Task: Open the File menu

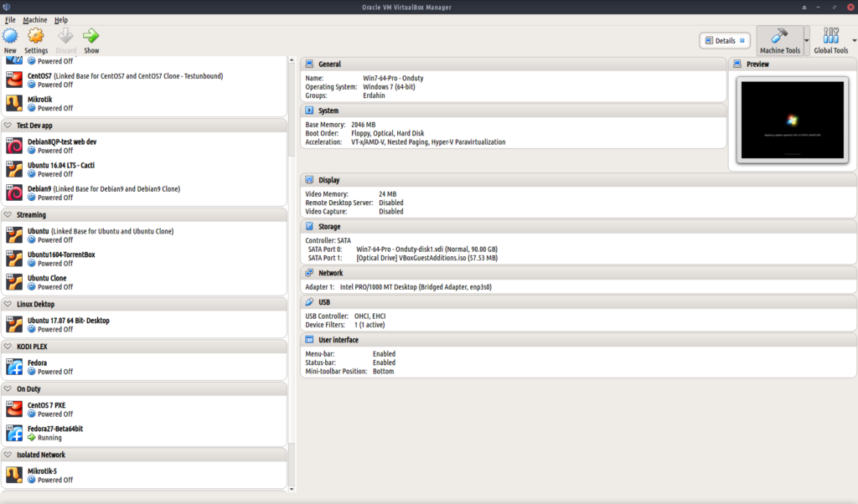Action: [x=10, y=20]
